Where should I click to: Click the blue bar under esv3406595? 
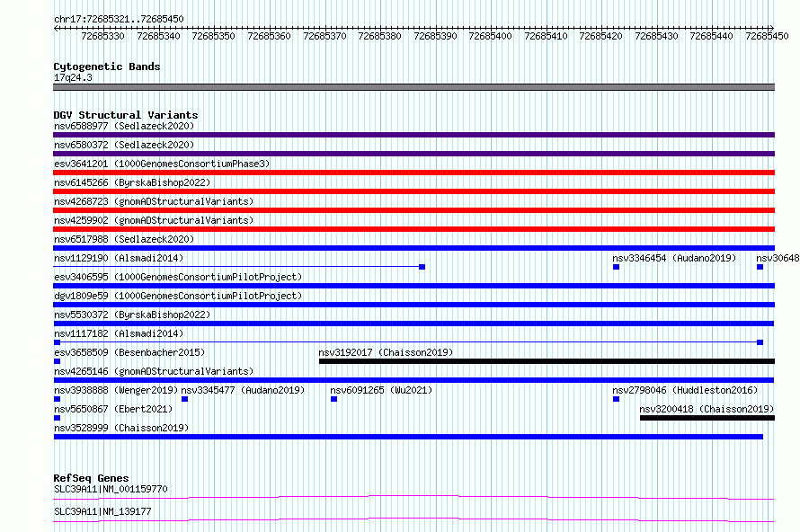click(413, 286)
